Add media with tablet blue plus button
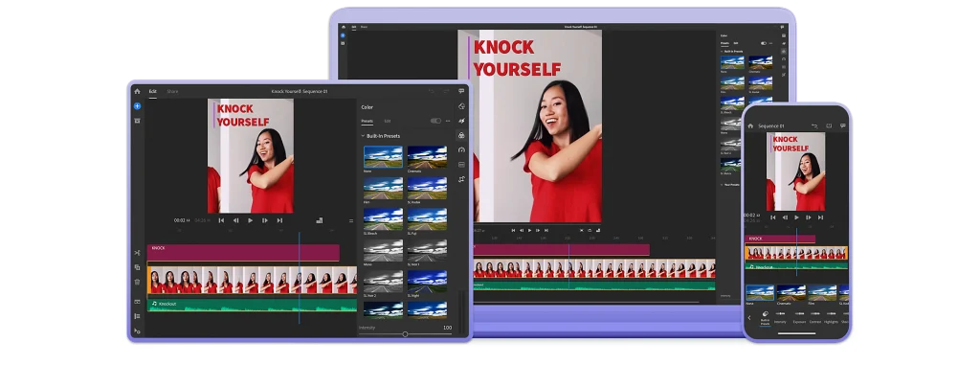980x365 pixels. pyautogui.click(x=137, y=105)
